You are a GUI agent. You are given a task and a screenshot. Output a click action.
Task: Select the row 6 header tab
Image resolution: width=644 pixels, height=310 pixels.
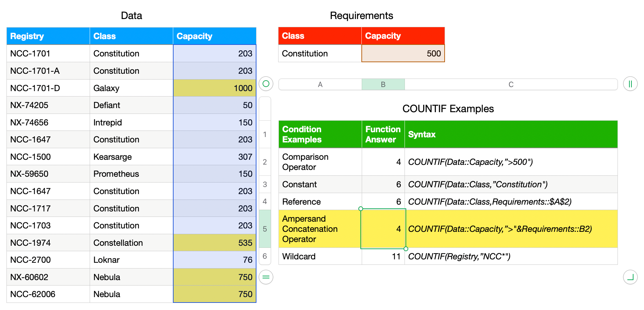[265, 256]
